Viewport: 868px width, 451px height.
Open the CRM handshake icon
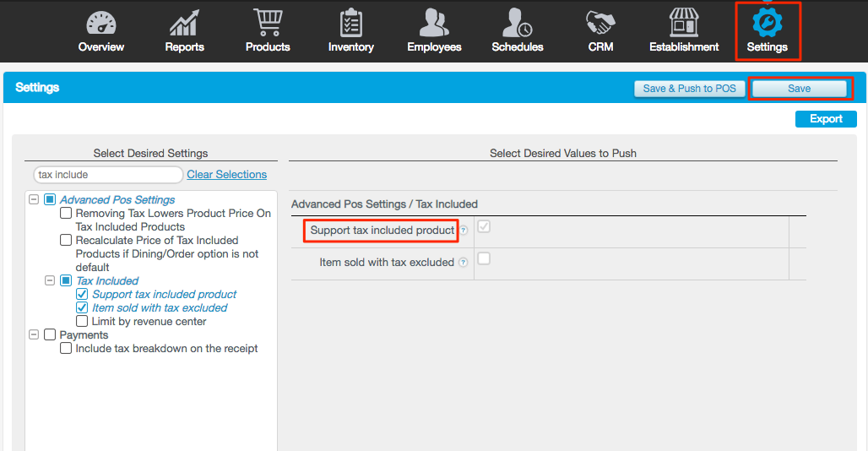(600, 24)
